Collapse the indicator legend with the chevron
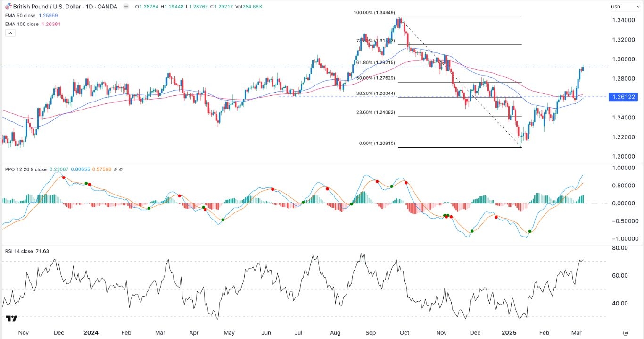The height and width of the screenshot is (339, 644). click(10, 33)
